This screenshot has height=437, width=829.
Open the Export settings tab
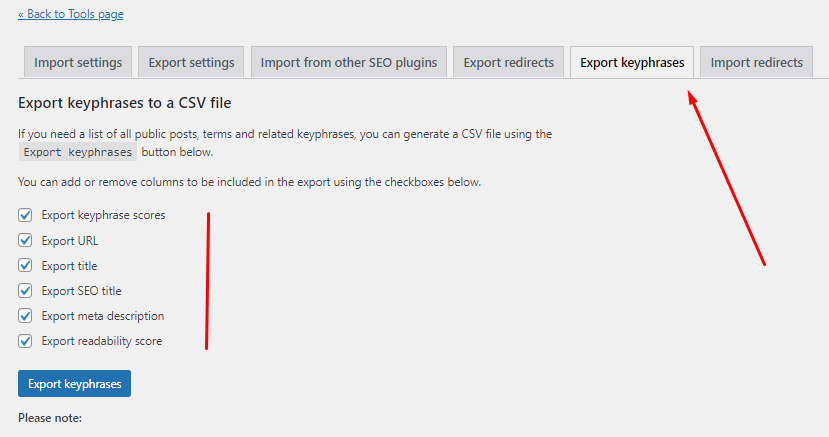click(191, 62)
